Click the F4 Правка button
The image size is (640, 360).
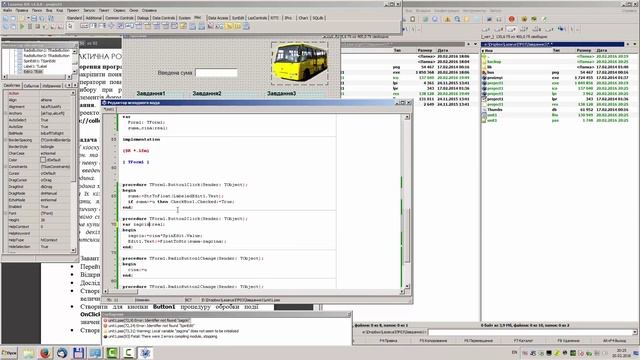388,340
